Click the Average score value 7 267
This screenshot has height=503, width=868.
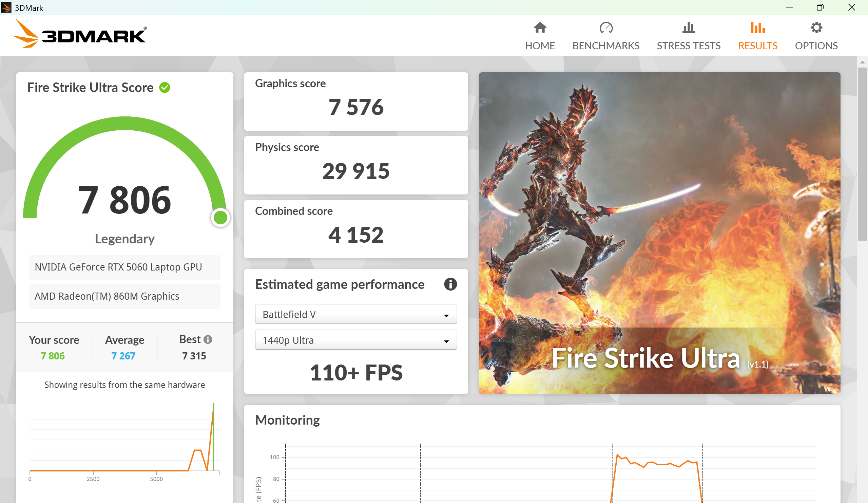tap(123, 356)
